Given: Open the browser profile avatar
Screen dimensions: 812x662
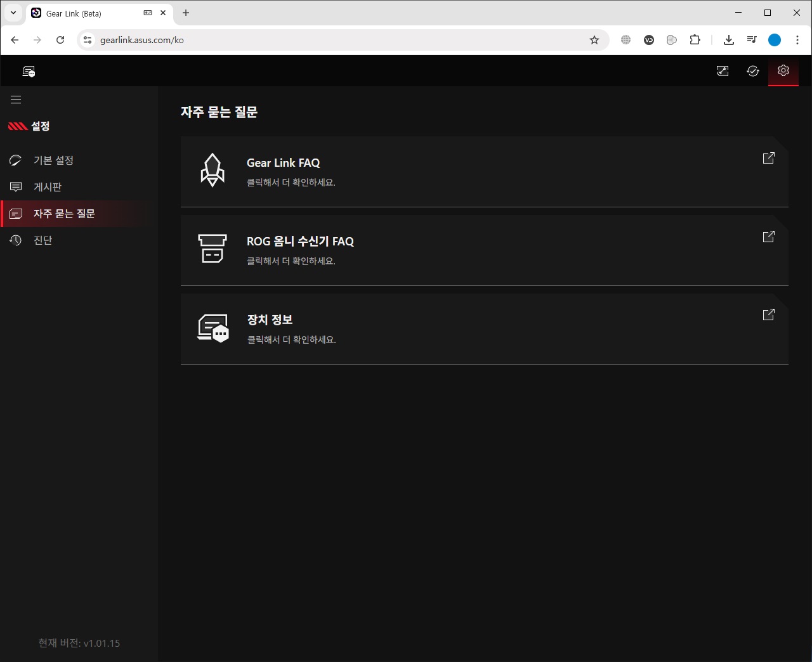Looking at the screenshot, I should [775, 40].
